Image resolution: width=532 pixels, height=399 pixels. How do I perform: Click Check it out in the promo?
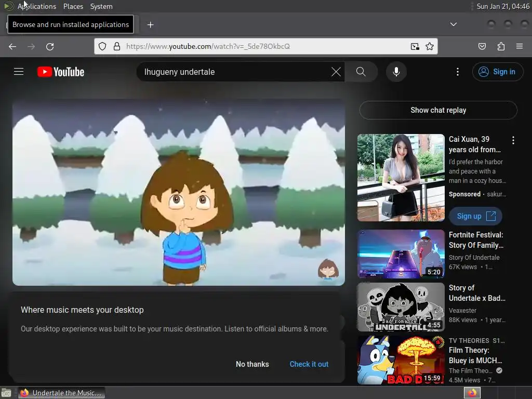coord(309,364)
